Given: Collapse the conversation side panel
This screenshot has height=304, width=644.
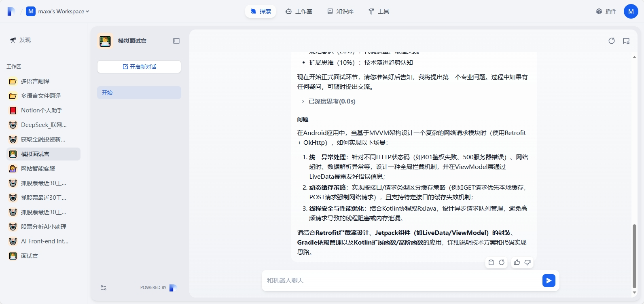Looking at the screenshot, I should (x=176, y=41).
